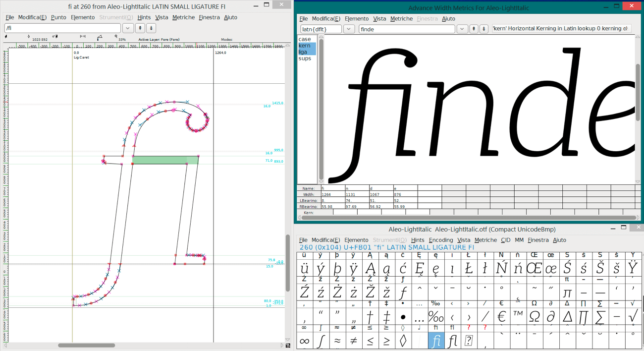
Task: Click the highlighted fi ligature cell in font view
Action: tap(435, 340)
